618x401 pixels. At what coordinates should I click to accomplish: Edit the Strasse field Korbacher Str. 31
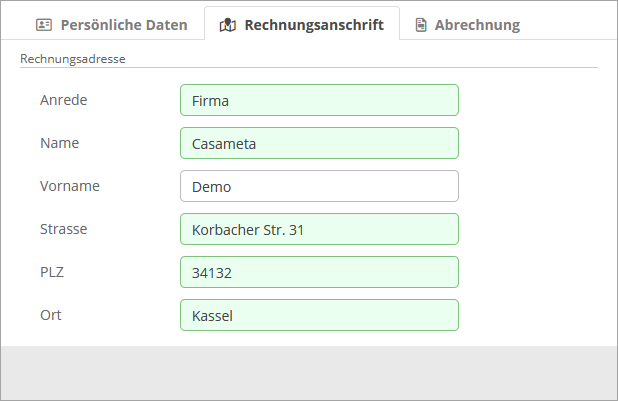pyautogui.click(x=319, y=229)
